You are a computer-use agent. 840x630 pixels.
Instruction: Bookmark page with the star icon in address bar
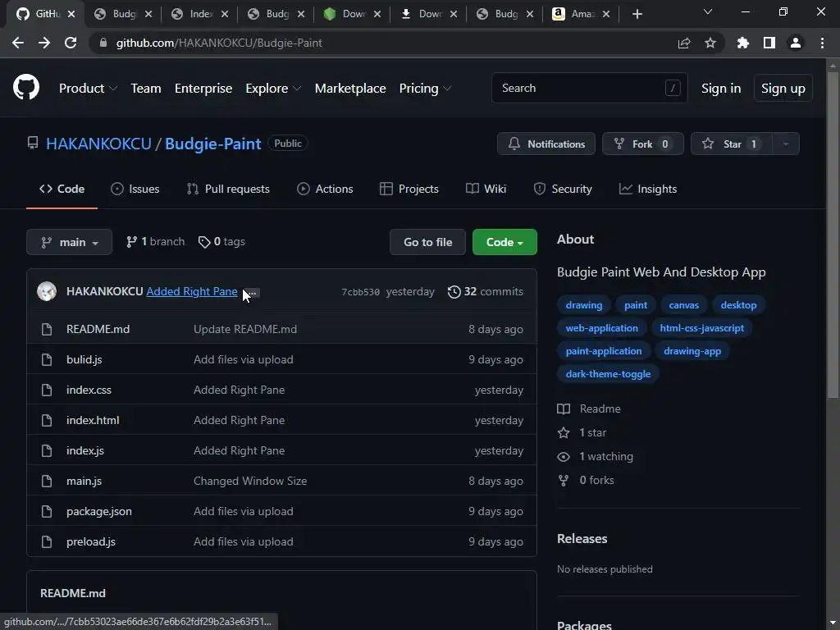point(710,43)
